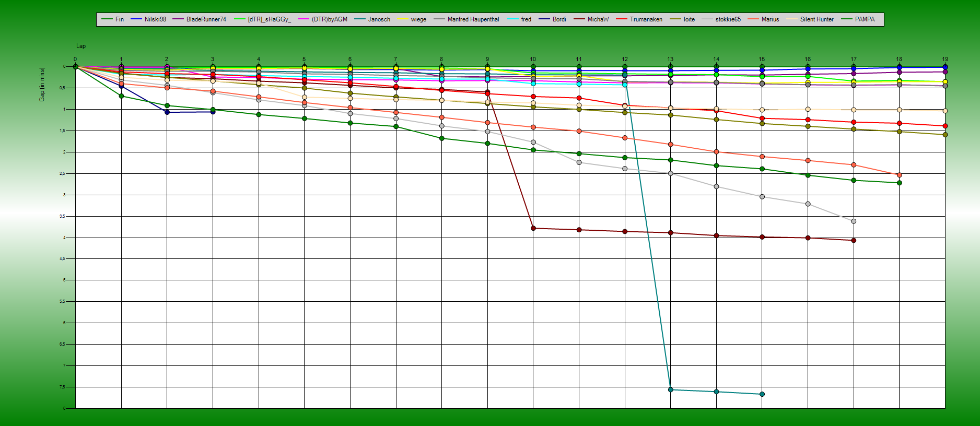Image resolution: width=980 pixels, height=426 pixels.
Task: Select Nilski98 in the legend
Action: pyautogui.click(x=148, y=19)
